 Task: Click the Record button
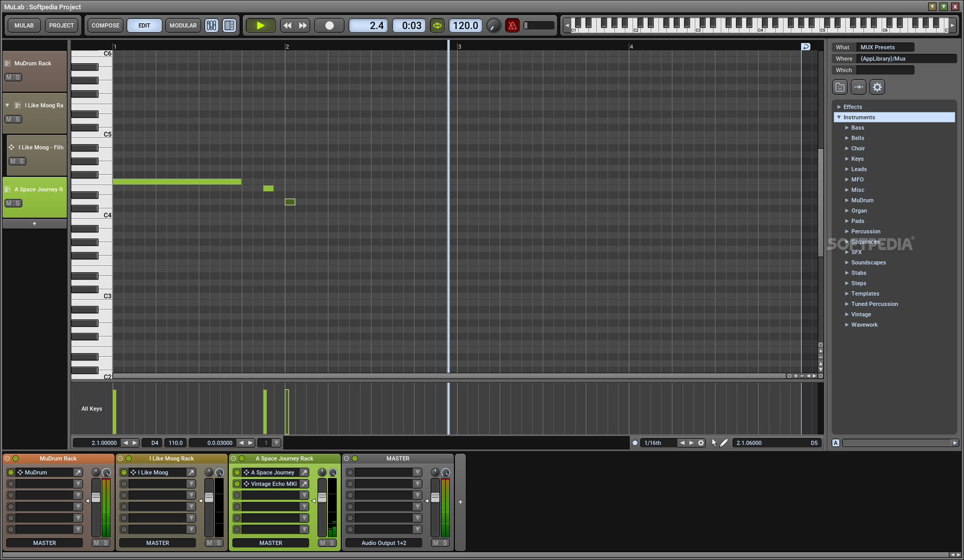(x=329, y=25)
